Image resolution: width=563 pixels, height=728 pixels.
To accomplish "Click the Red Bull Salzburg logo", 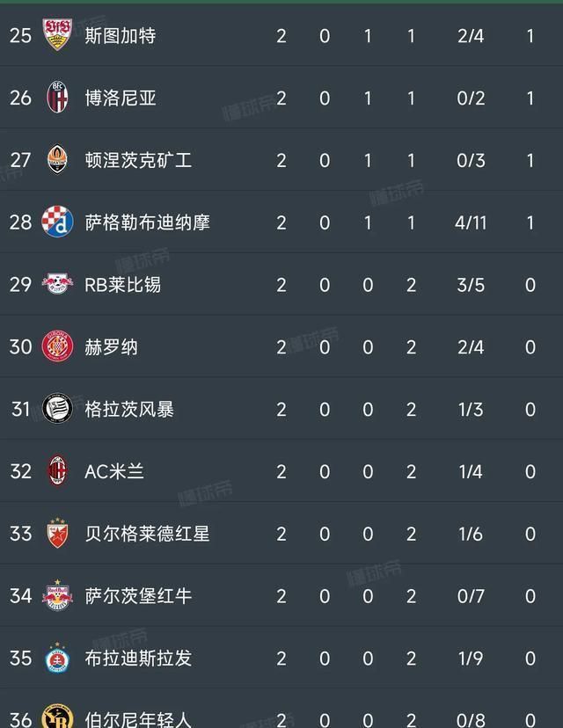I will 57,595.
